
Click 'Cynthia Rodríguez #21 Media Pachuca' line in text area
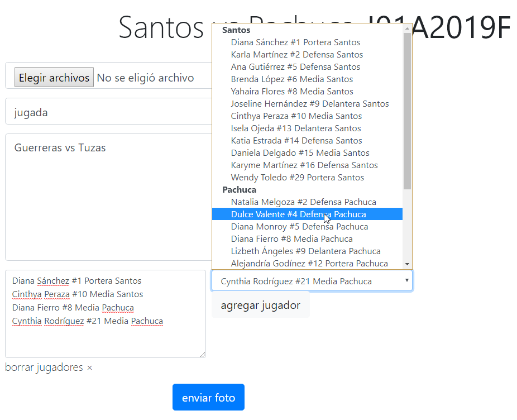pyautogui.click(x=87, y=321)
